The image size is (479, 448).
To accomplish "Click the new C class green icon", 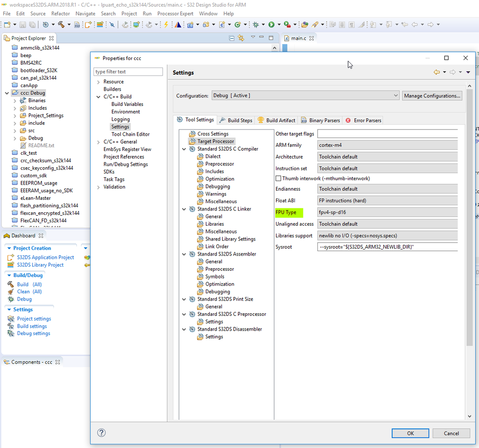I will click(x=237, y=25).
